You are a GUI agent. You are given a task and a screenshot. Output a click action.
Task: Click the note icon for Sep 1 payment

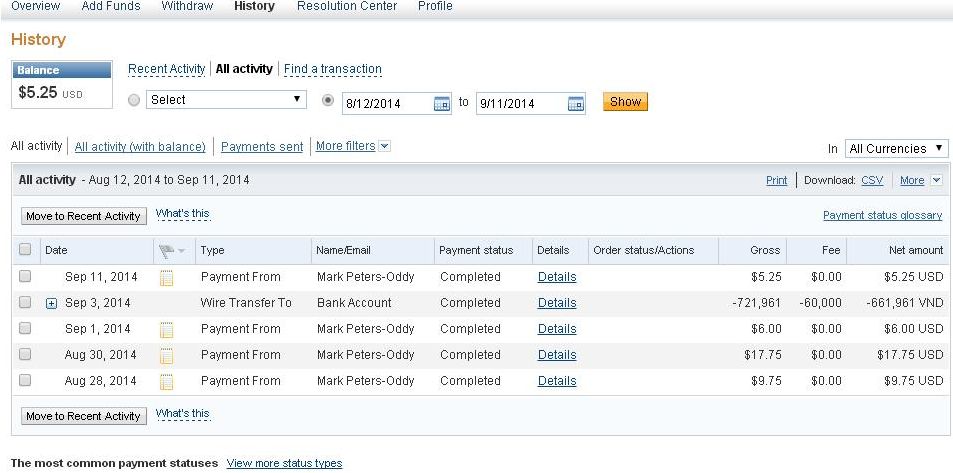tap(167, 329)
